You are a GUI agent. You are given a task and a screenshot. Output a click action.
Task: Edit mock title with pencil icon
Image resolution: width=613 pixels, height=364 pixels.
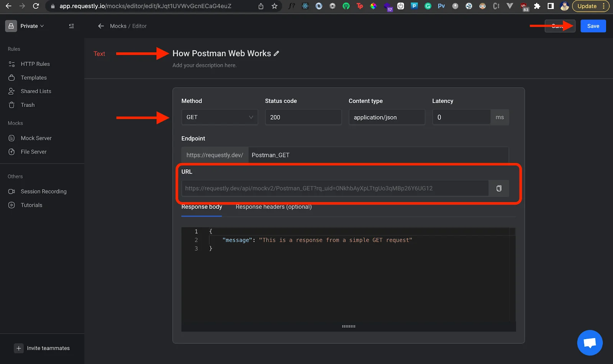276,54
